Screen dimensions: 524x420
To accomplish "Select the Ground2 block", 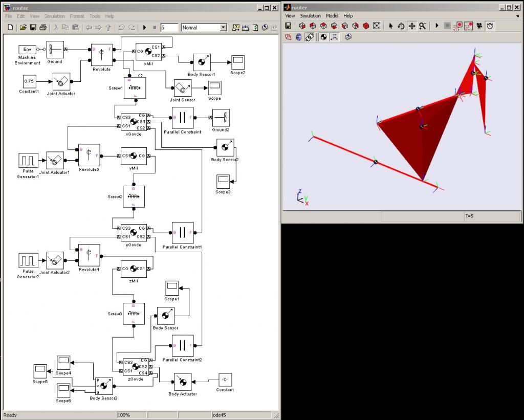I will click(221, 118).
